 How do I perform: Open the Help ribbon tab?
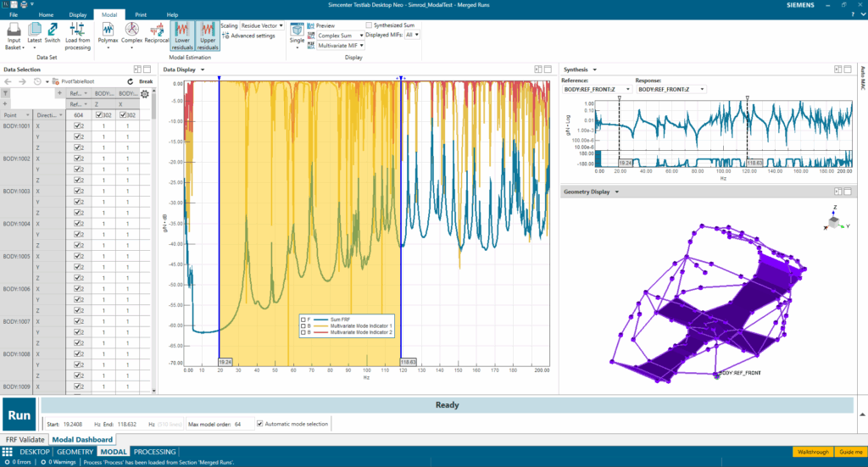tap(172, 15)
